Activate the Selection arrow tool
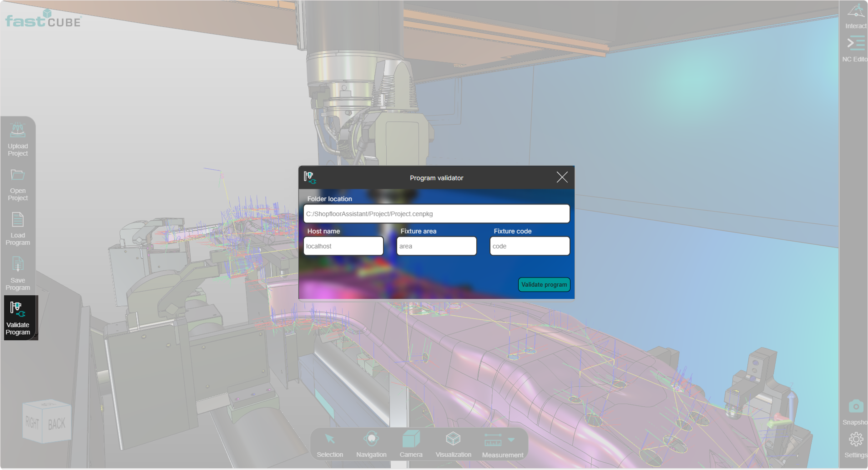Image resolution: width=868 pixels, height=470 pixels. click(330, 439)
